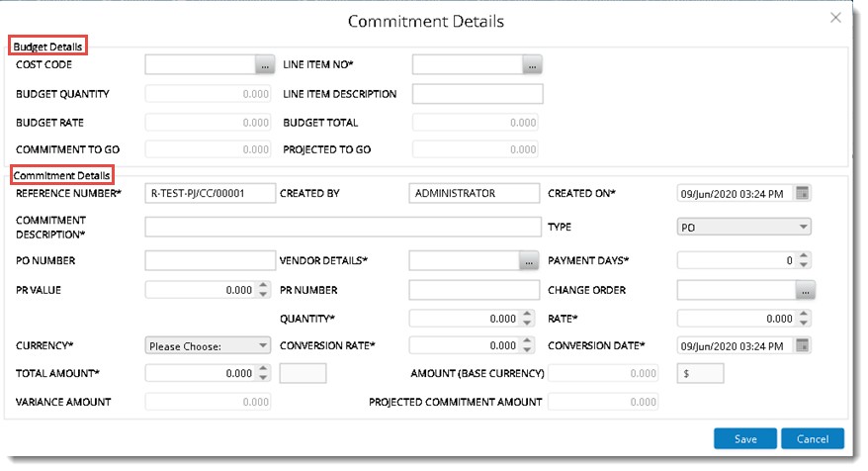Open the Currency Please Choose dropdown
The height and width of the screenshot is (471, 868).
[x=208, y=345]
